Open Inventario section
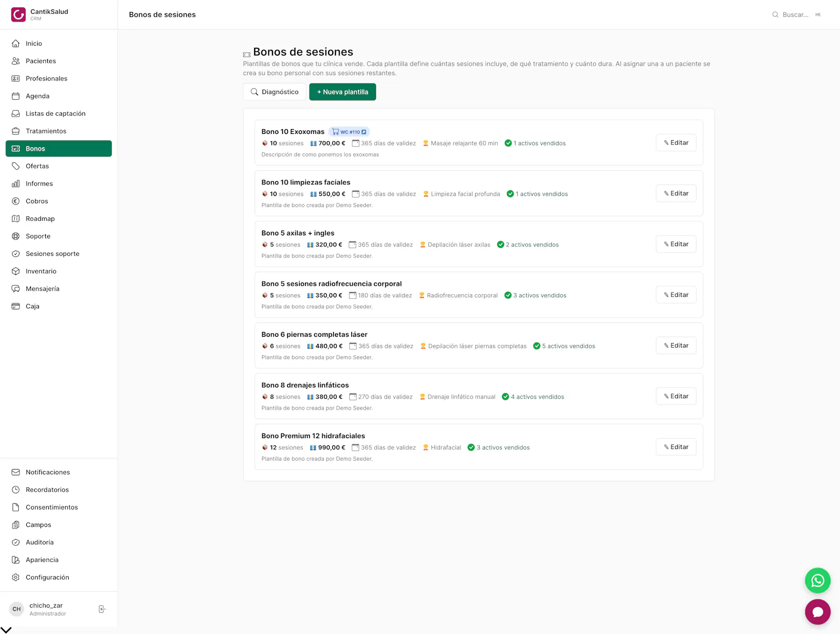Viewport: 840px width, 634px height. coord(59,271)
